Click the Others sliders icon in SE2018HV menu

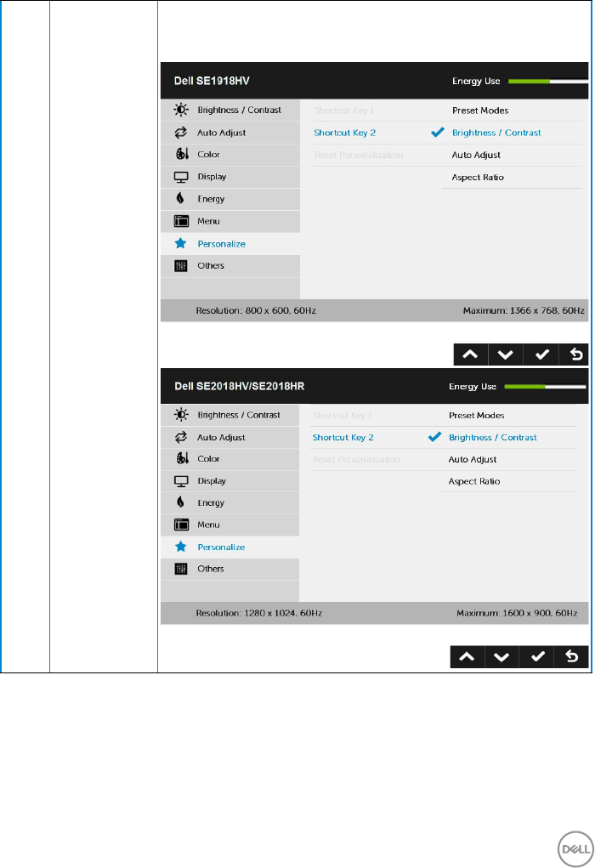(x=181, y=569)
